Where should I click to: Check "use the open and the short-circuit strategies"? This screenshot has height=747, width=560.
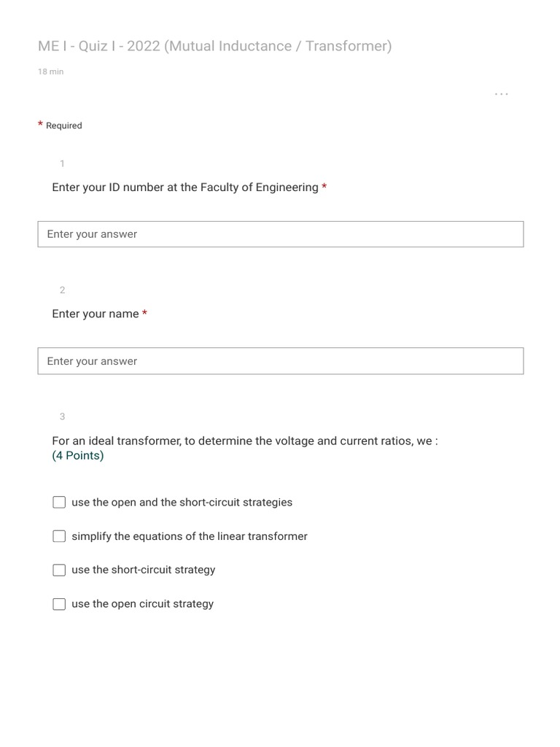click(x=59, y=503)
